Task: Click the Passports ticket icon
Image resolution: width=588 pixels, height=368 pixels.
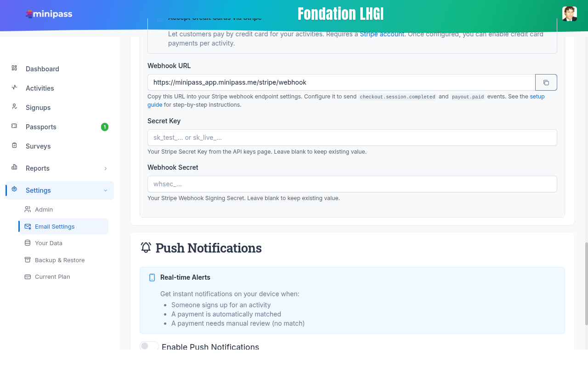Action: tap(14, 126)
